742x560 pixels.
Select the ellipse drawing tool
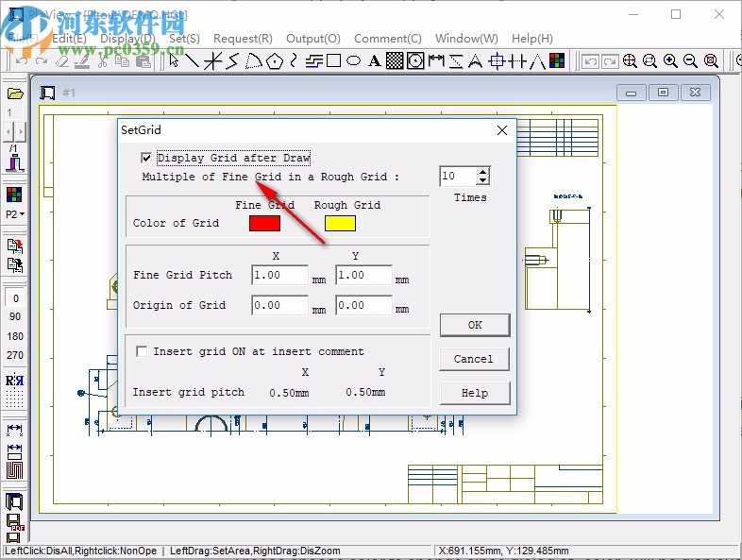pyautogui.click(x=353, y=60)
